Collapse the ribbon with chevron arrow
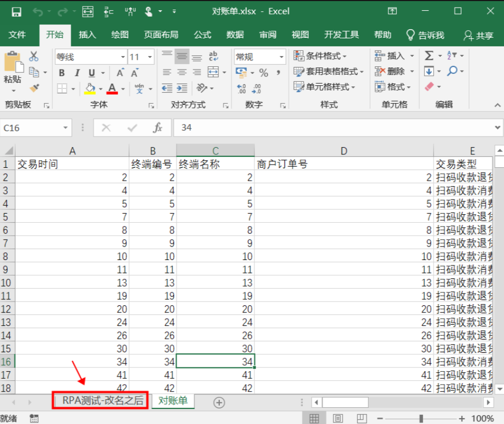 coord(497,105)
